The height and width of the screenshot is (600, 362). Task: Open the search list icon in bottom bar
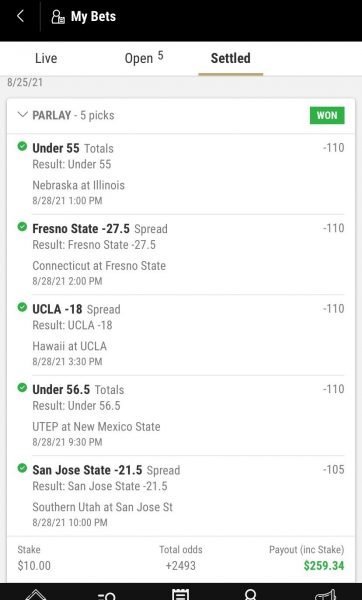107,595
